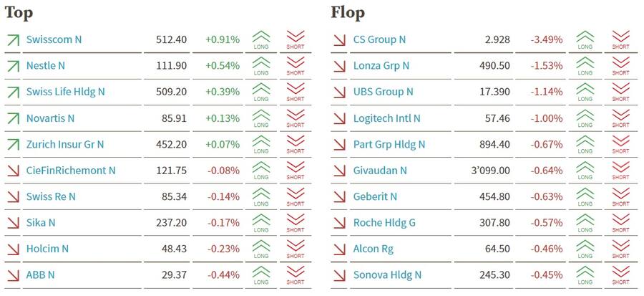Click the Sika N stock name

click(x=41, y=223)
